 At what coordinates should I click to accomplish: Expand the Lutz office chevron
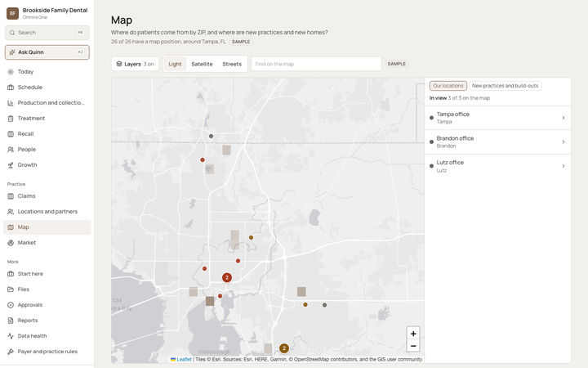click(x=563, y=166)
